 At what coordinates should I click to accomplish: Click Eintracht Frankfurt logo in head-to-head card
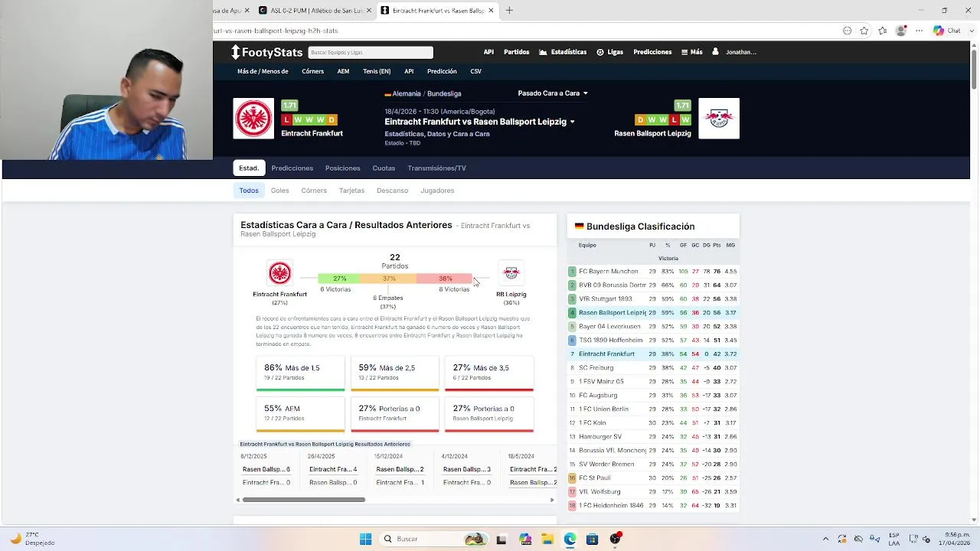[x=279, y=273]
